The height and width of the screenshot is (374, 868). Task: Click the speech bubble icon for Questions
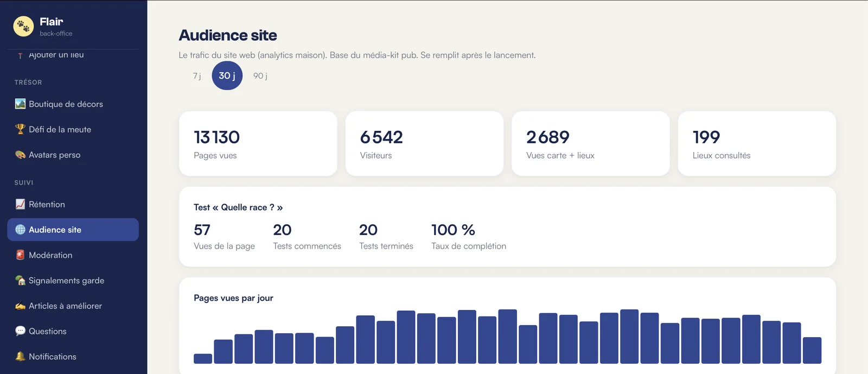[20, 331]
